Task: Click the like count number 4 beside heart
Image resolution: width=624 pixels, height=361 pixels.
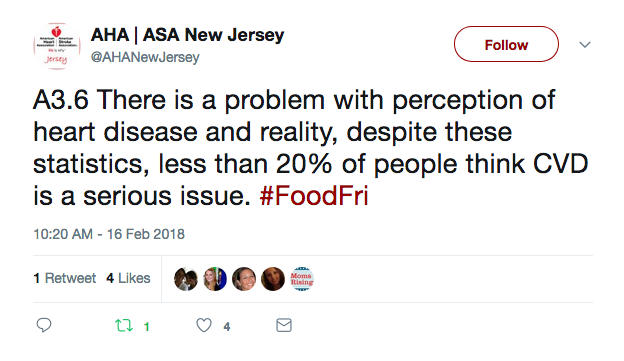Action: pyautogui.click(x=227, y=327)
